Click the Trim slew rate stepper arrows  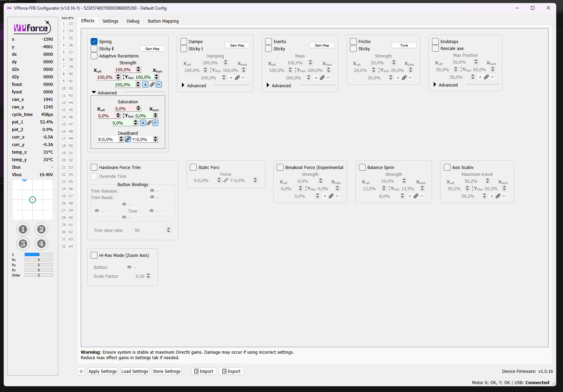[x=168, y=230]
